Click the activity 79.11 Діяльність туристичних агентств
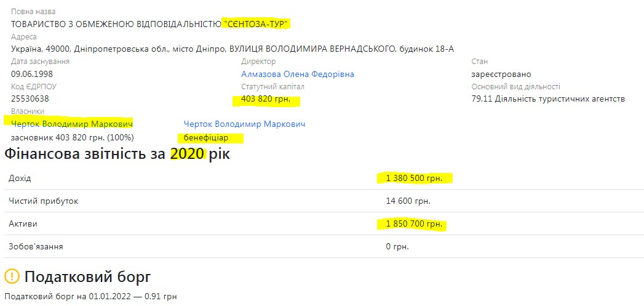 point(548,99)
